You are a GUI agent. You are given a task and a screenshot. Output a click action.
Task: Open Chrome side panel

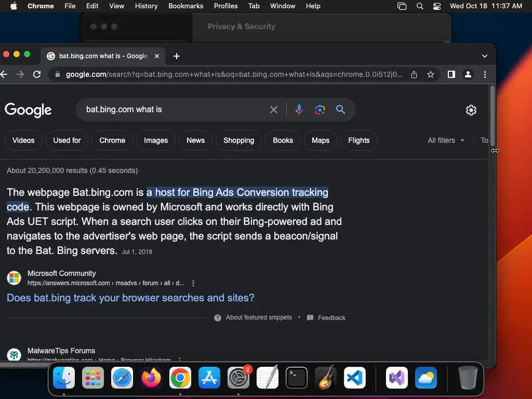[451, 74]
